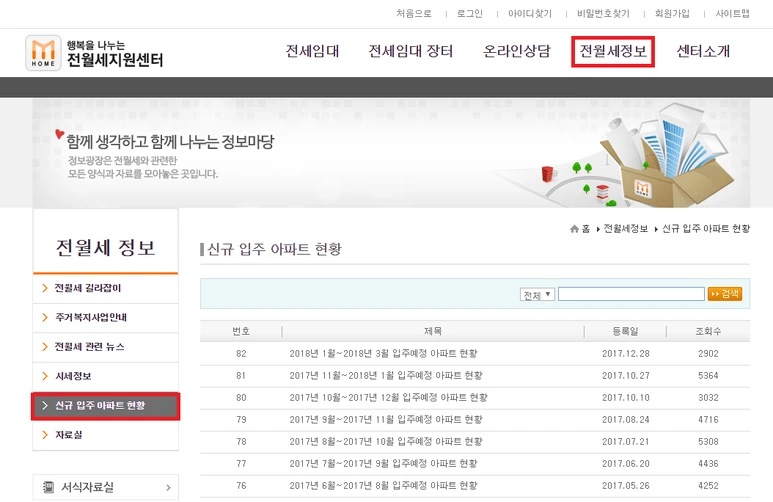Click the 회원가입 top link

[x=672, y=14]
